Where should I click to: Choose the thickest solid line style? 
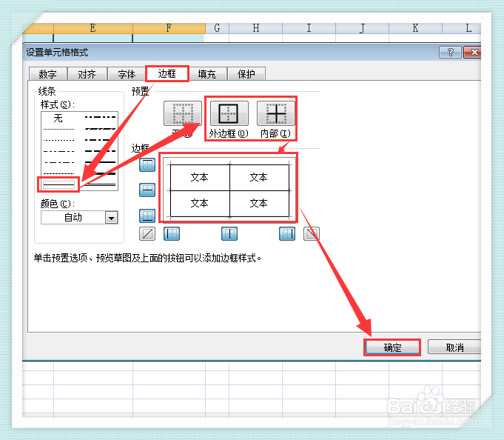100,173
